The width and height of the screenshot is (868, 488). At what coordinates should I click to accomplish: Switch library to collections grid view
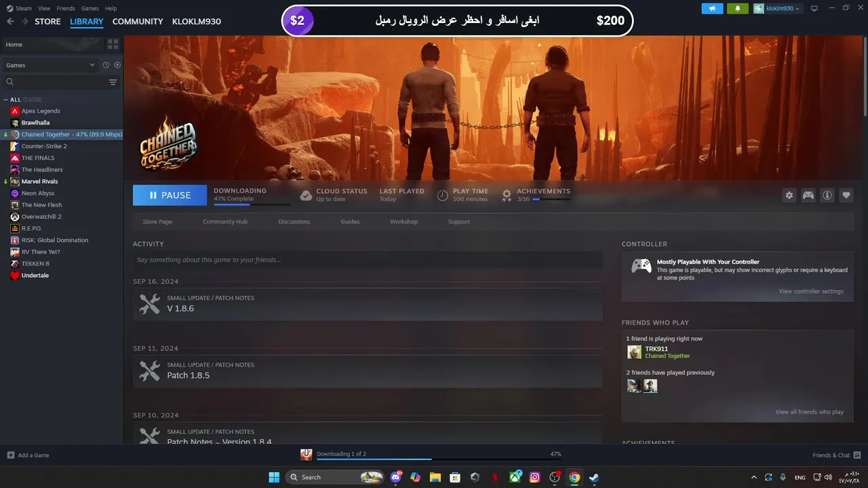(113, 44)
